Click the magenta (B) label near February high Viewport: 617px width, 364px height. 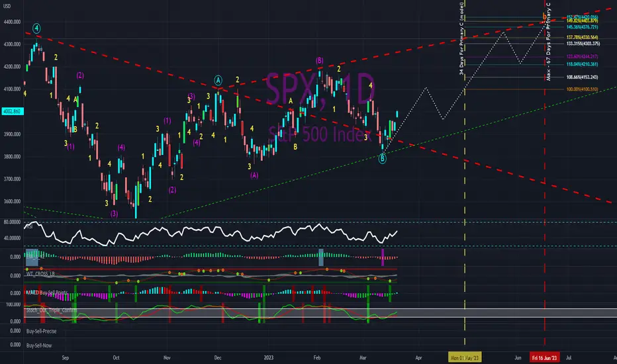point(320,61)
